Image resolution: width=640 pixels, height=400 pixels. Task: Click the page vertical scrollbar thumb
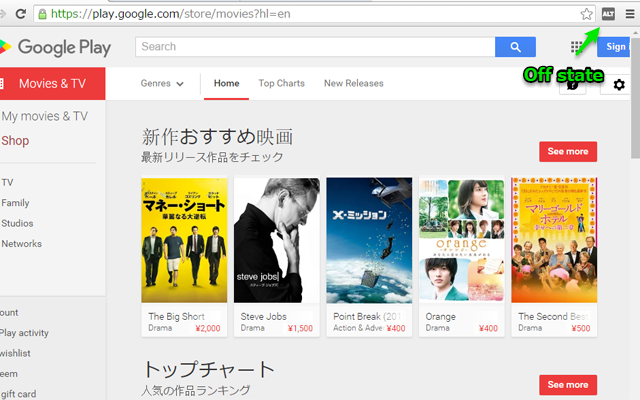coord(636,97)
